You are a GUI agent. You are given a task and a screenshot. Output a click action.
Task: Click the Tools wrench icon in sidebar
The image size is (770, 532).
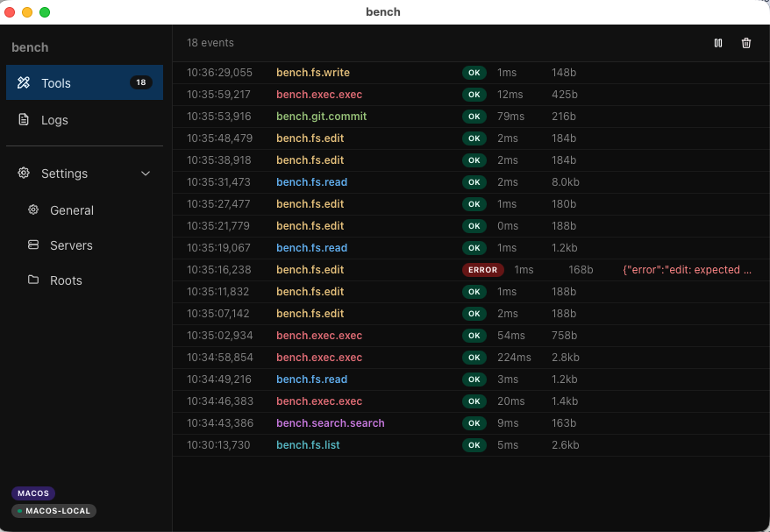(24, 82)
